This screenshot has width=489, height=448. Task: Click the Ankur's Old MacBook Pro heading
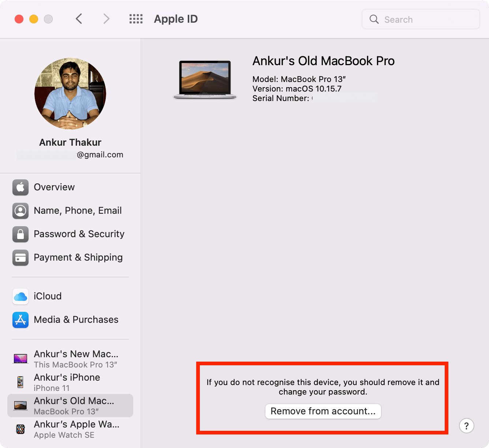[324, 61]
